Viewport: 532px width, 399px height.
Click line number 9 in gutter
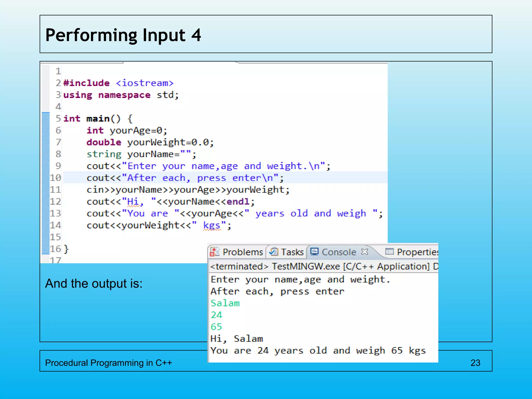coord(58,166)
